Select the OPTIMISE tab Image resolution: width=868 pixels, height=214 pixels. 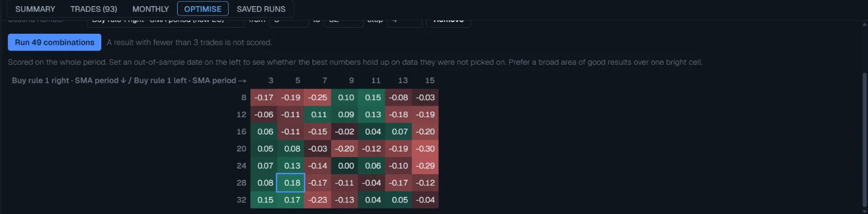point(203,9)
